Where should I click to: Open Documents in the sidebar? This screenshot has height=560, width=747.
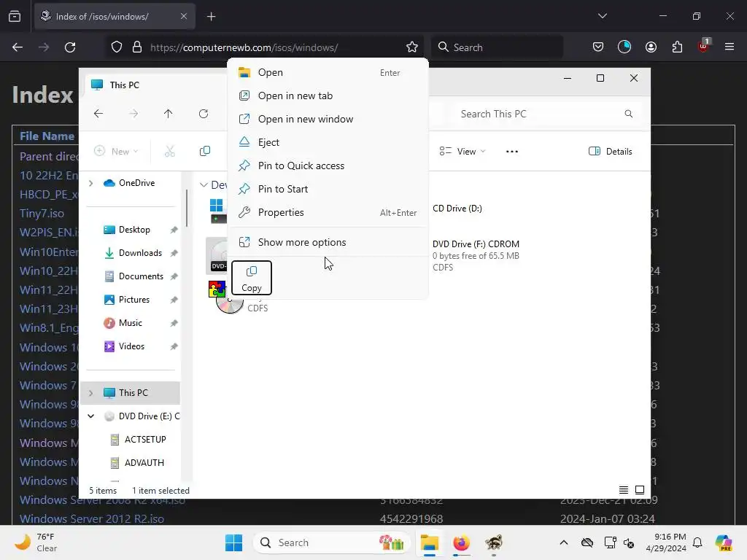point(141,276)
